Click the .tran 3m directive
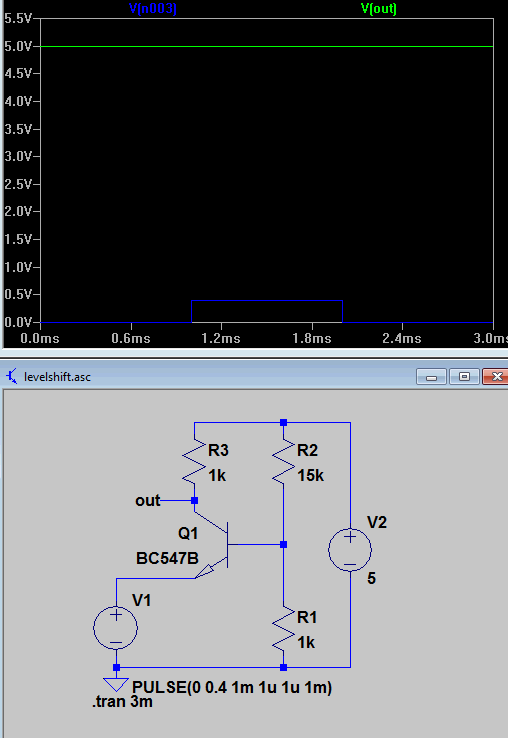 pos(122,702)
